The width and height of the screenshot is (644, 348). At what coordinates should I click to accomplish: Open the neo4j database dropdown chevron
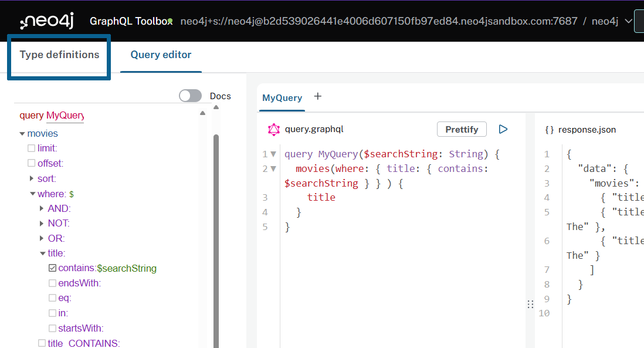click(x=628, y=21)
